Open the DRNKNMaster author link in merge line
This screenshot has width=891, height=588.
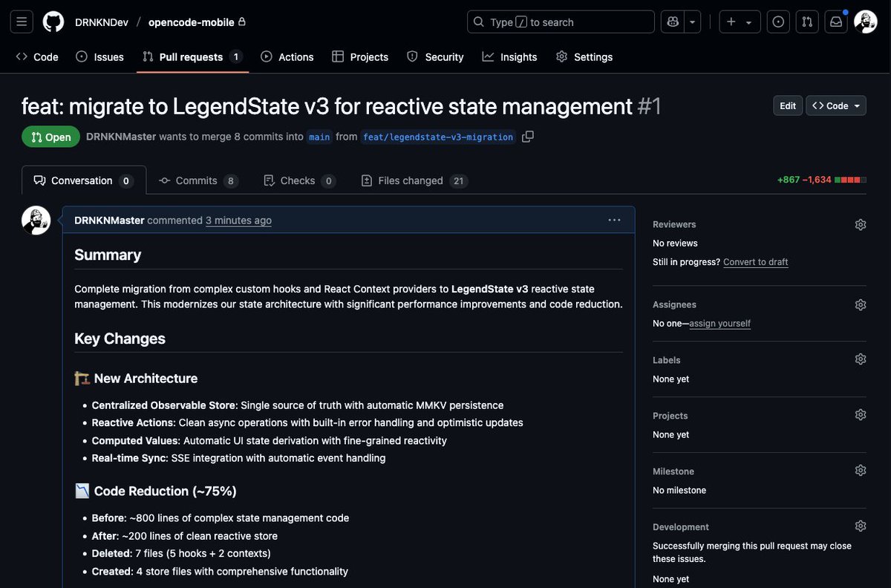coord(121,137)
